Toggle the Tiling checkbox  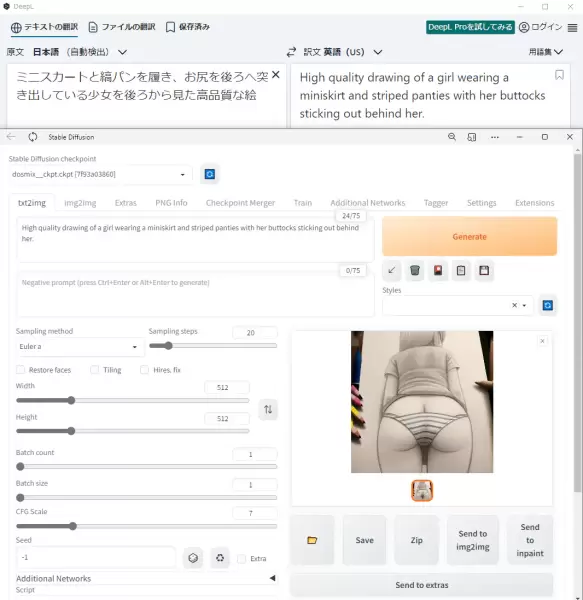[94, 370]
